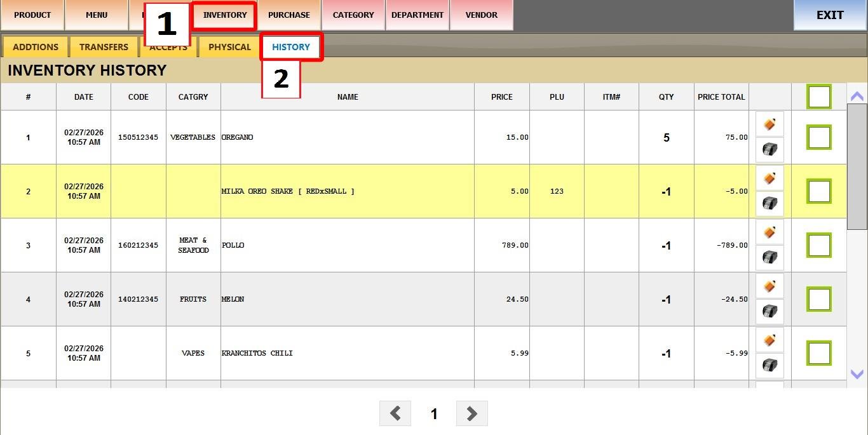The height and width of the screenshot is (435, 868).
Task: Edit the KRANCHITOS CHILI record via pencil
Action: (x=769, y=340)
